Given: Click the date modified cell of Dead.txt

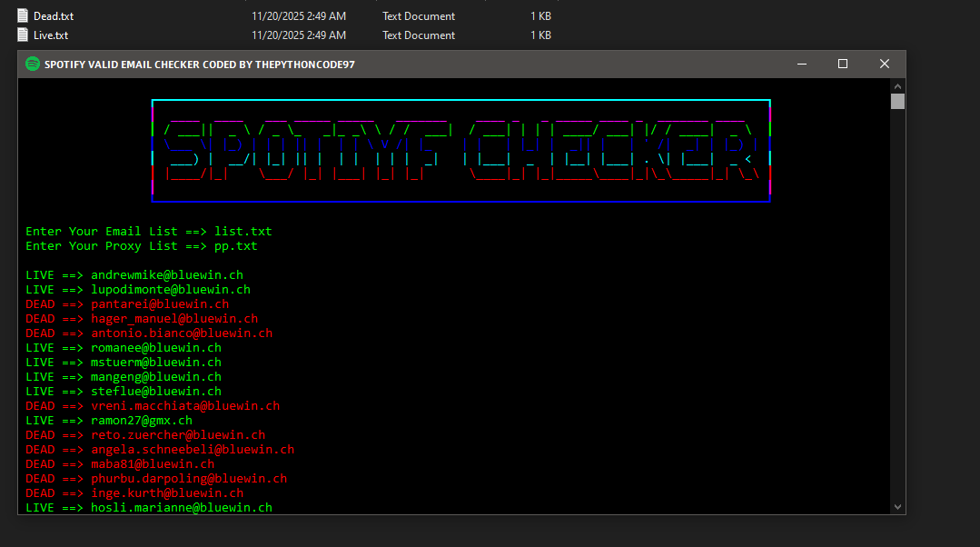Looking at the screenshot, I should [x=299, y=16].
